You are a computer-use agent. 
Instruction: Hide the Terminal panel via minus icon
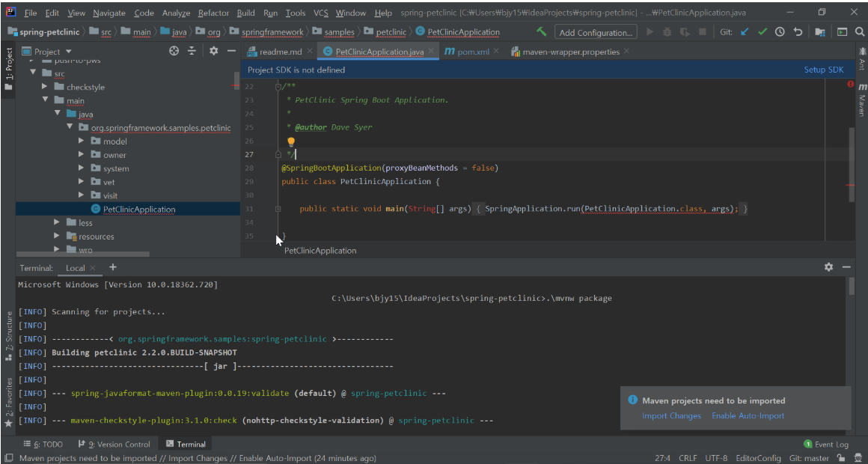(846, 267)
